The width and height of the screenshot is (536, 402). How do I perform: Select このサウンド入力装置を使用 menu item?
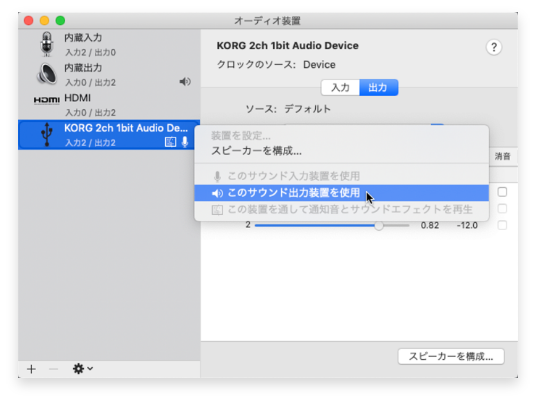tap(341, 176)
